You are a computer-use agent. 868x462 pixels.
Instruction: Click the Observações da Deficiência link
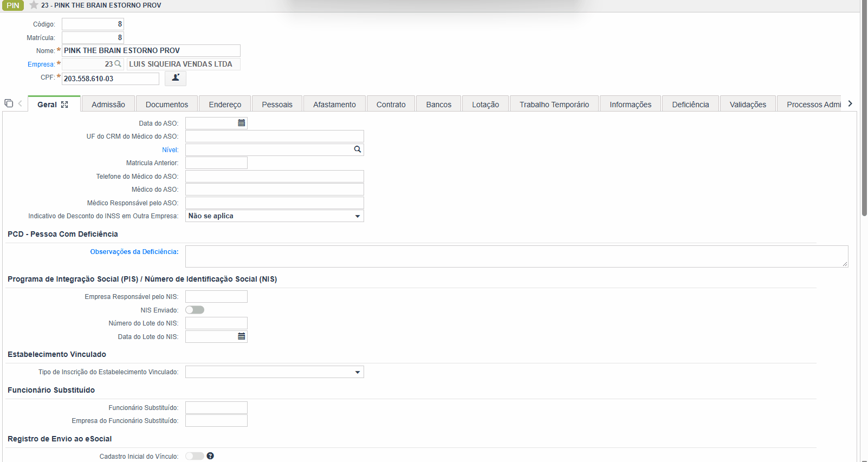pyautogui.click(x=134, y=252)
